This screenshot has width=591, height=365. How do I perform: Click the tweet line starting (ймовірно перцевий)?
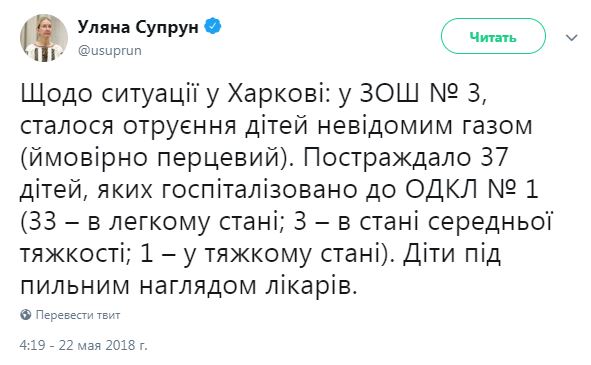click(x=264, y=157)
